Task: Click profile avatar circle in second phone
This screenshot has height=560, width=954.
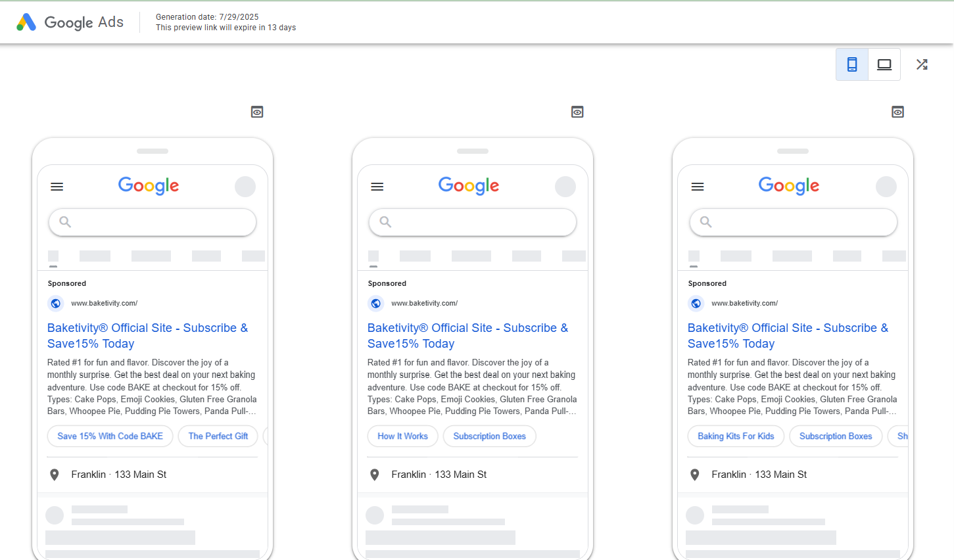Action: point(565,187)
